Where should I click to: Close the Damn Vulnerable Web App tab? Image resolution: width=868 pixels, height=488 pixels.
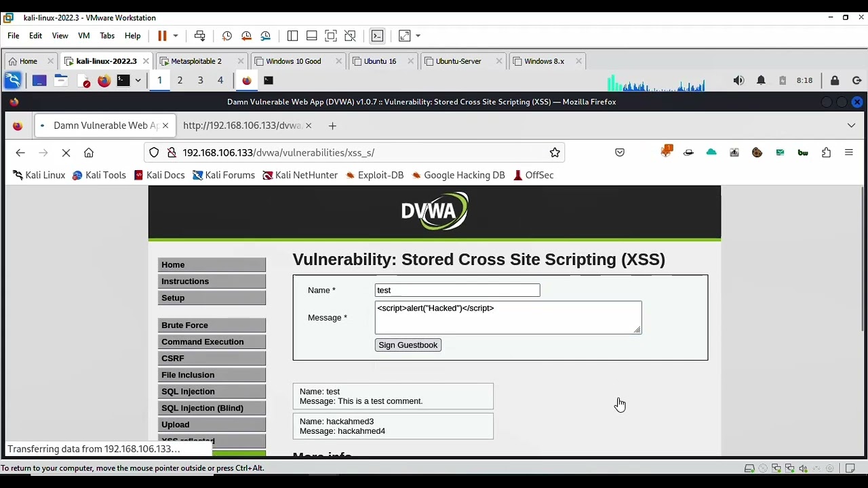tap(165, 125)
